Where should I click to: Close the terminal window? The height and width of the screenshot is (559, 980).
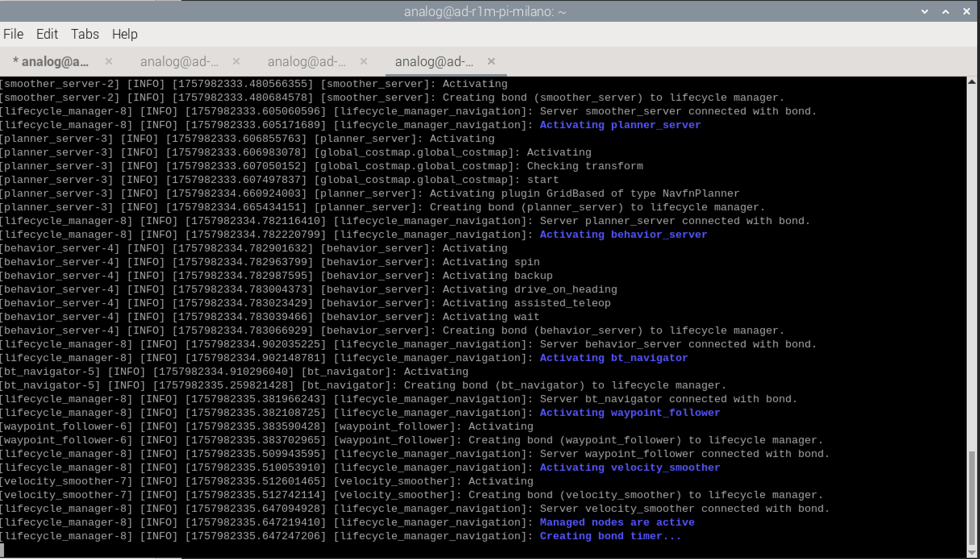967,12
